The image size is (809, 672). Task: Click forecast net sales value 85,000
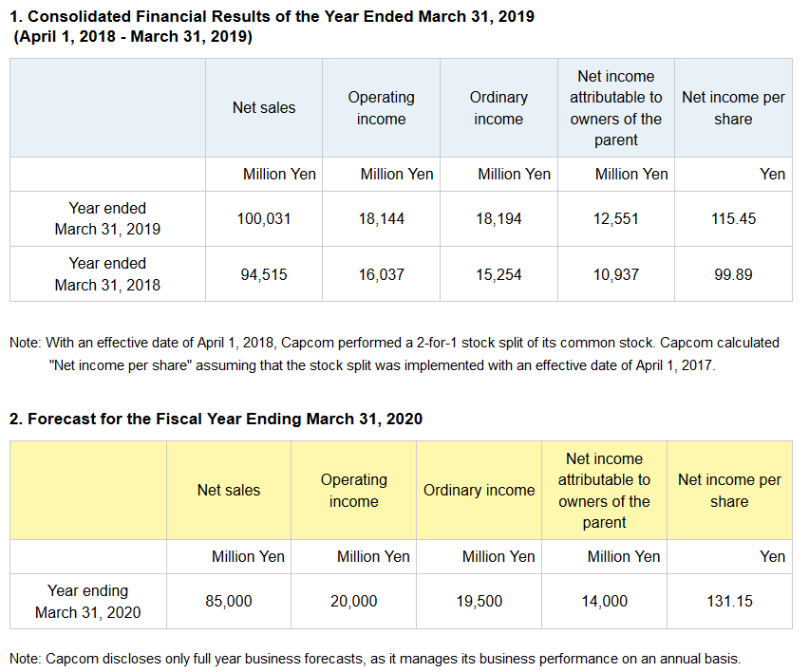[x=229, y=601]
